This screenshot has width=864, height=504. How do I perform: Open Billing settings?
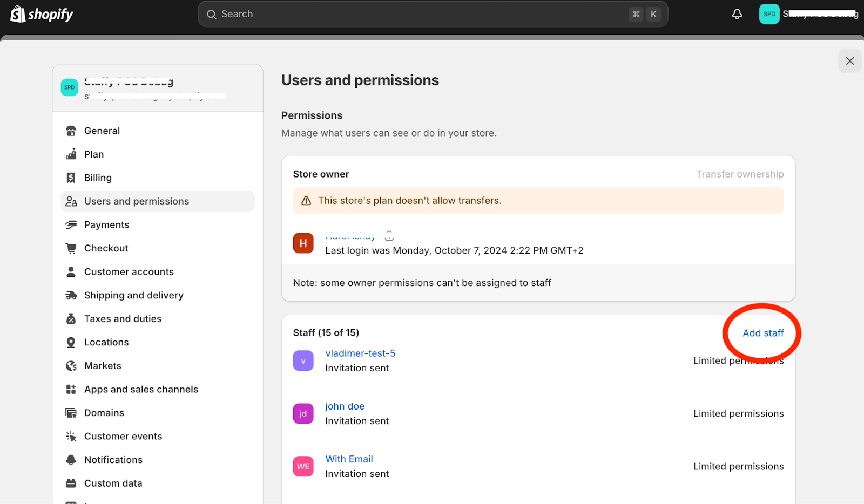[158, 178]
